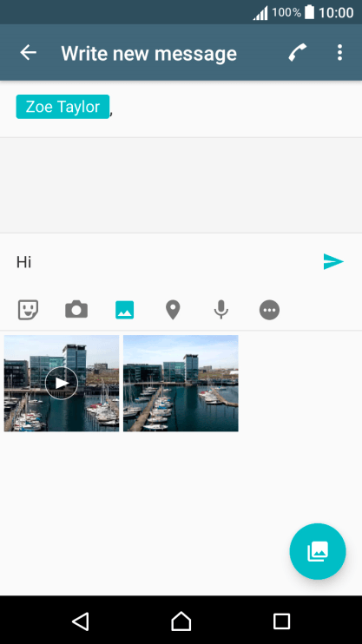Image resolution: width=362 pixels, height=644 pixels.
Task: Record audio with the microphone icon
Action: click(x=221, y=310)
